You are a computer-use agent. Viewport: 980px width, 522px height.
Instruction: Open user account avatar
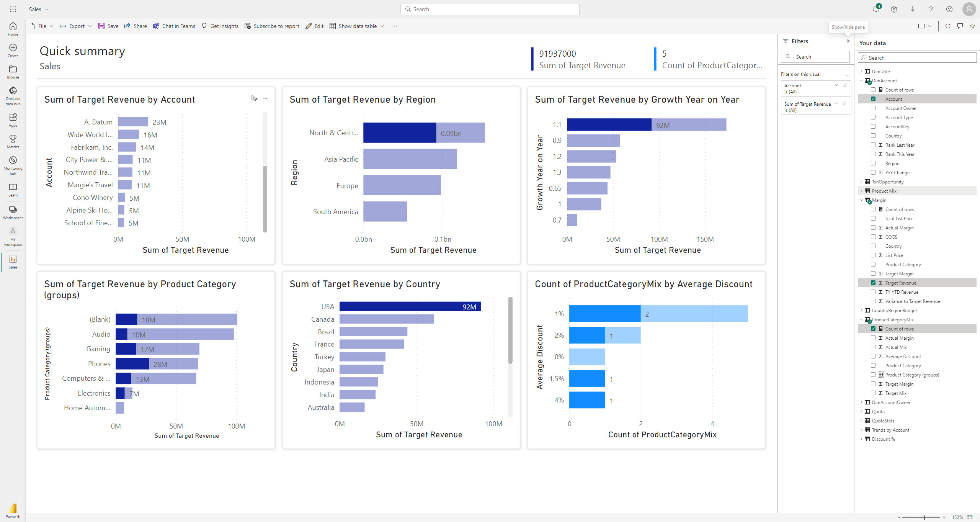pyautogui.click(x=969, y=9)
